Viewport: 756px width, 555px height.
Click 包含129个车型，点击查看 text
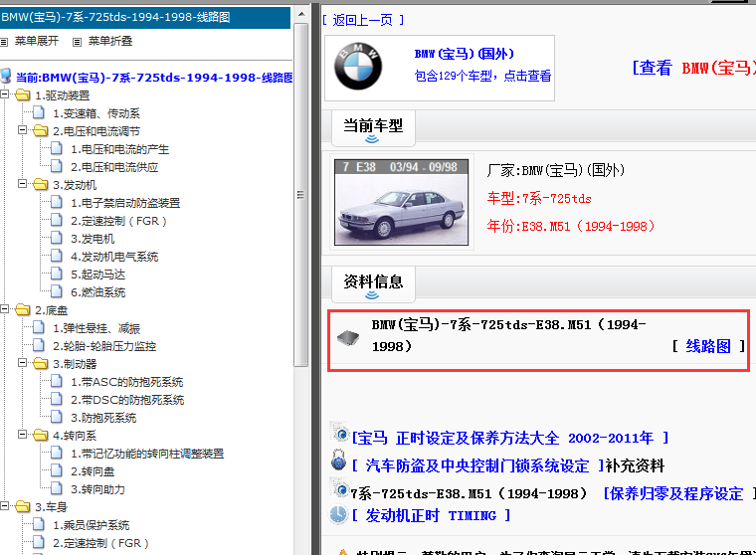pos(482,76)
